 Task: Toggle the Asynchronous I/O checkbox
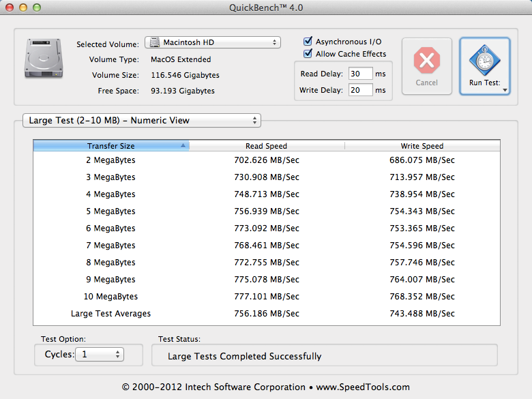click(308, 42)
